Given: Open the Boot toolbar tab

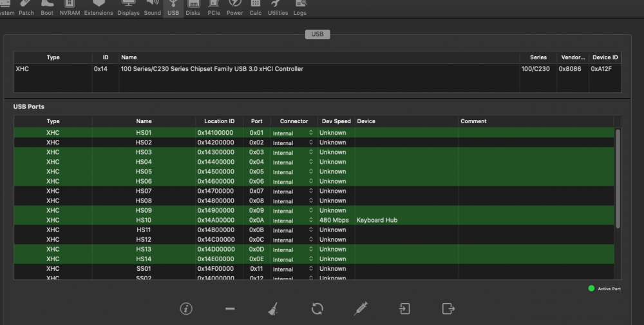Looking at the screenshot, I should 47,8.
